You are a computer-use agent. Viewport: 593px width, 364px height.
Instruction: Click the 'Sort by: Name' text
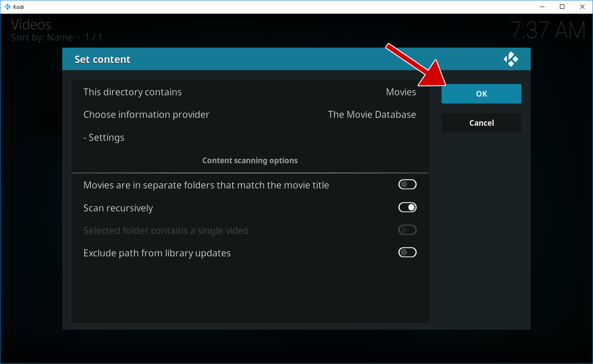[42, 38]
